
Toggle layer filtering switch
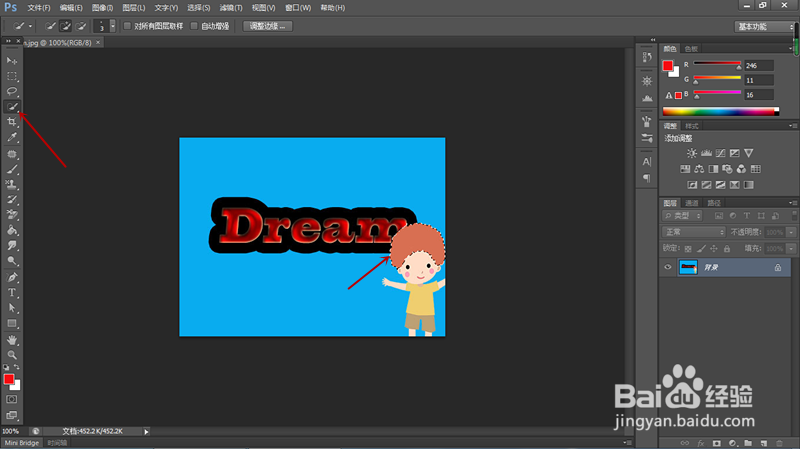794,216
